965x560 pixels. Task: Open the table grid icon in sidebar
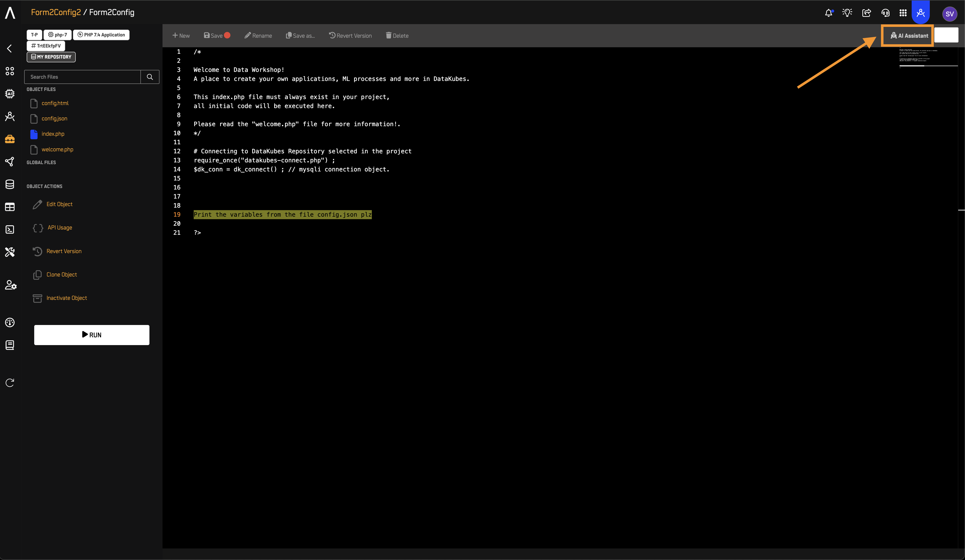pos(10,207)
